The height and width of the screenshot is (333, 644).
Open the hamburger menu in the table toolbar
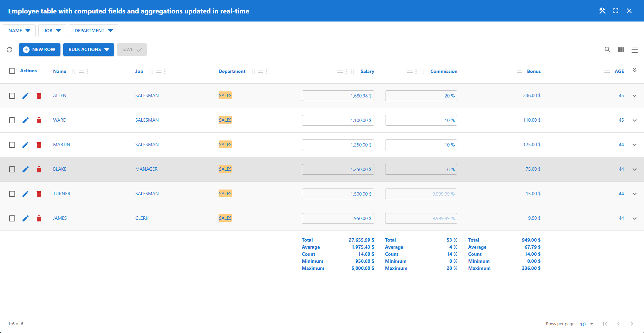click(634, 50)
